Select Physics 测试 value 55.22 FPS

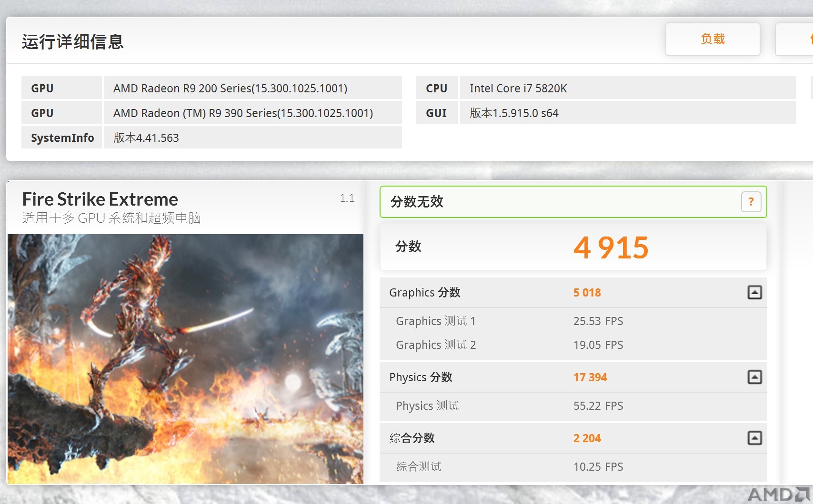tap(598, 406)
